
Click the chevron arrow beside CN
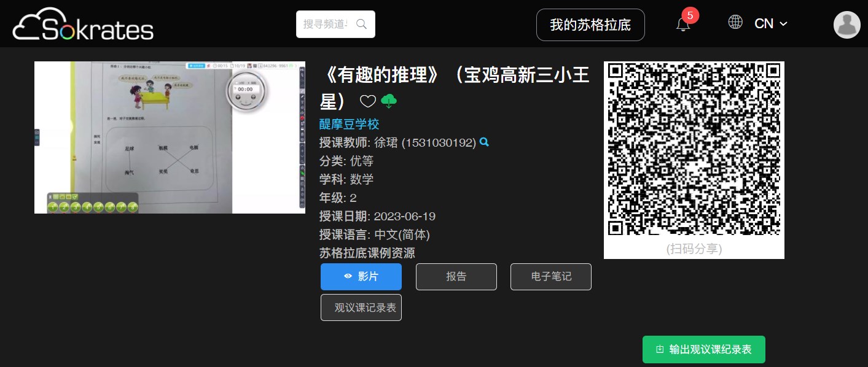tap(783, 24)
